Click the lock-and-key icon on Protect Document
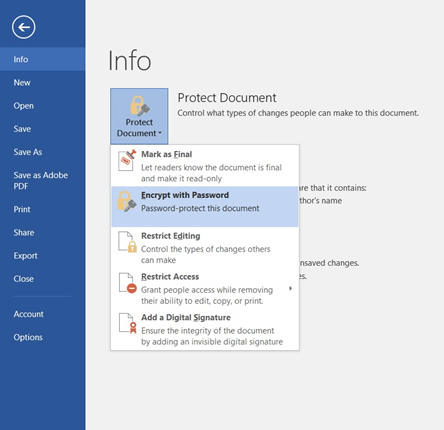Image resolution: width=444 pixels, height=430 pixels. [x=139, y=106]
